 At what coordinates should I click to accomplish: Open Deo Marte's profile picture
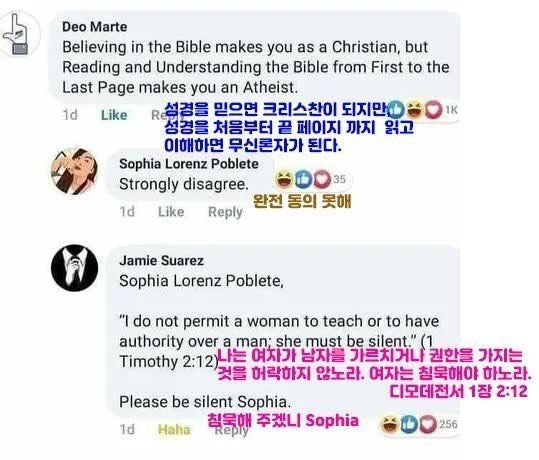[19, 34]
